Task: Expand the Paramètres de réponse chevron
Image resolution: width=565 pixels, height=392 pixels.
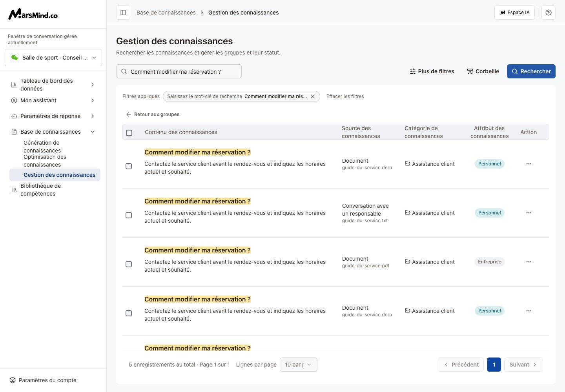Action: [x=93, y=116]
